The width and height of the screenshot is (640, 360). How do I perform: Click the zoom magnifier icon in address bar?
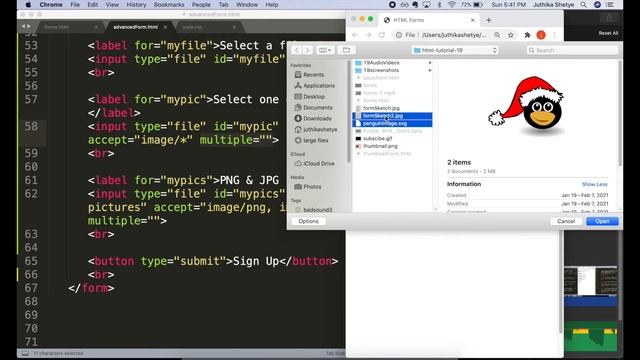(497, 35)
